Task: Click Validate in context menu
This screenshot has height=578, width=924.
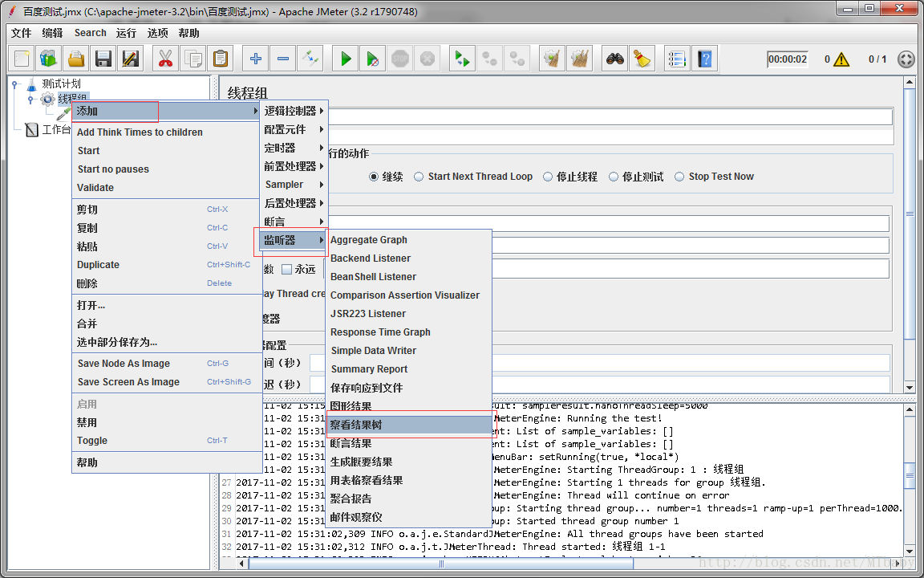Action: (167, 188)
